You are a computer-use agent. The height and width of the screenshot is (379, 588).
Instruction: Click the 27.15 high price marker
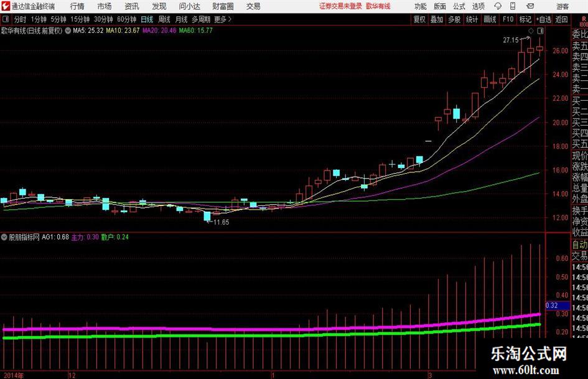(511, 40)
